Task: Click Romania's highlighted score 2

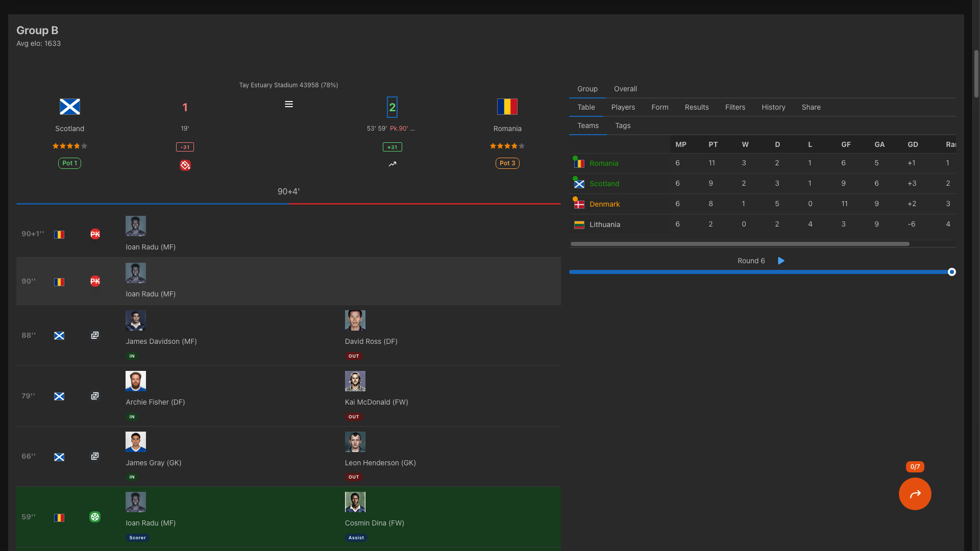Action: point(392,107)
